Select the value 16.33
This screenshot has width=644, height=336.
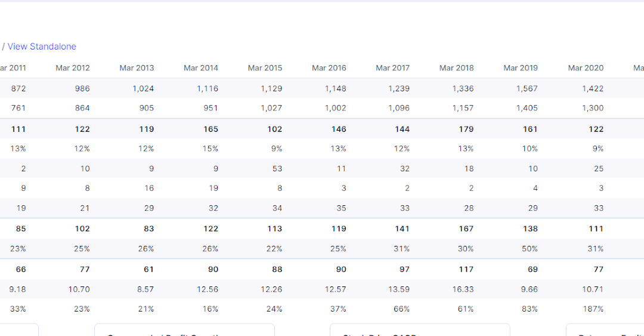[463, 289]
